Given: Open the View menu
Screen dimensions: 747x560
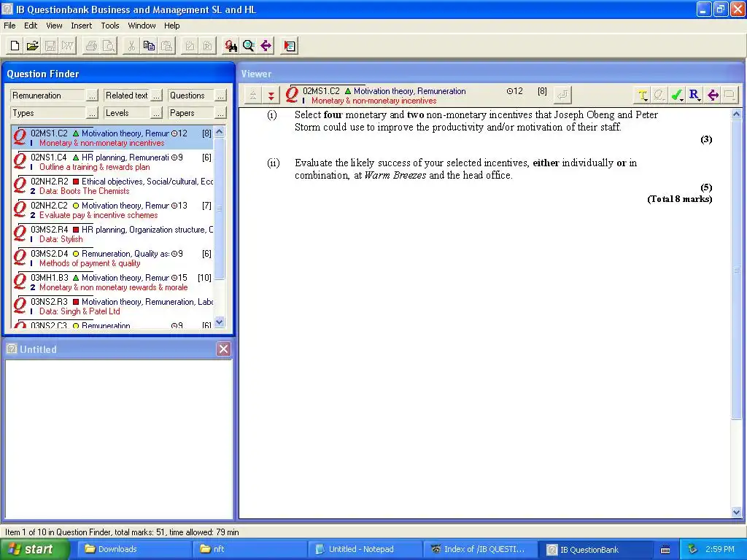Looking at the screenshot, I should (54, 26).
